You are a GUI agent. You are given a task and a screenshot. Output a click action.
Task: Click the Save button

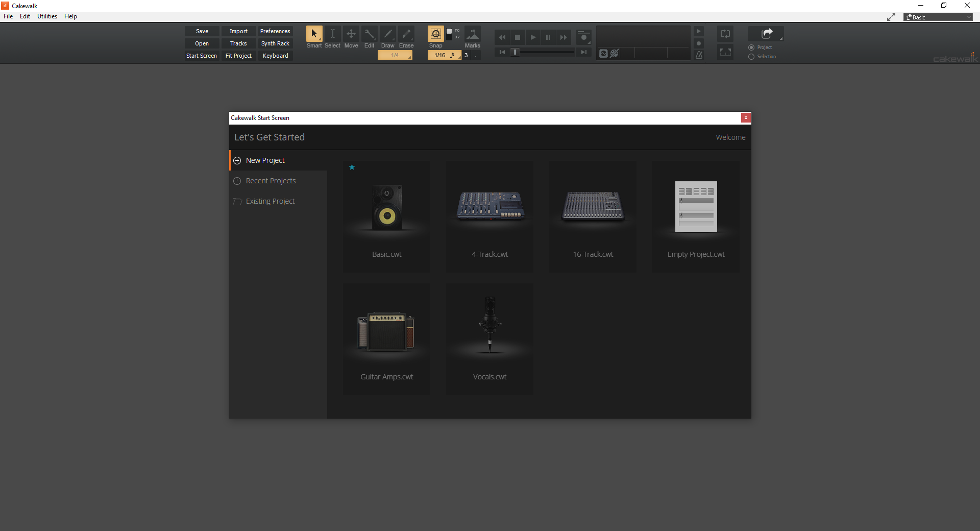pos(202,31)
